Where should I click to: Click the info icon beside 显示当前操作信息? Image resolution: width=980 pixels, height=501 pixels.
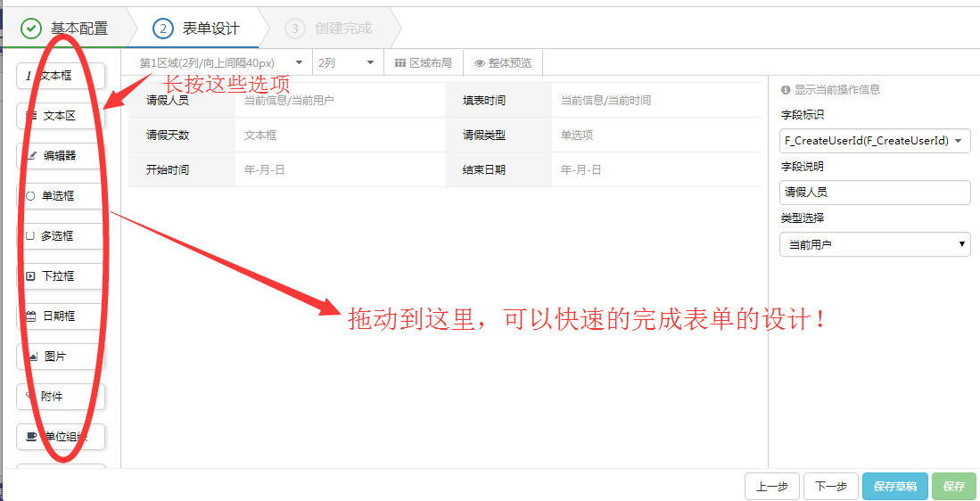(x=786, y=90)
